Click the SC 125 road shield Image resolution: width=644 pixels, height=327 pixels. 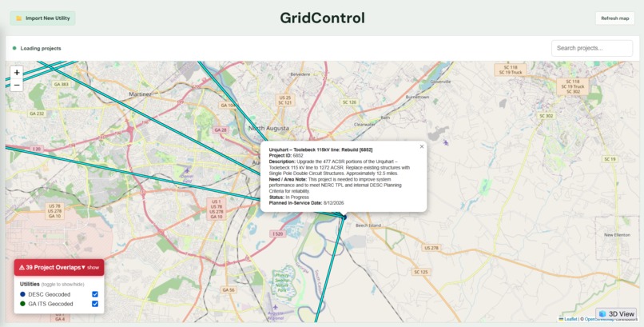point(421,272)
